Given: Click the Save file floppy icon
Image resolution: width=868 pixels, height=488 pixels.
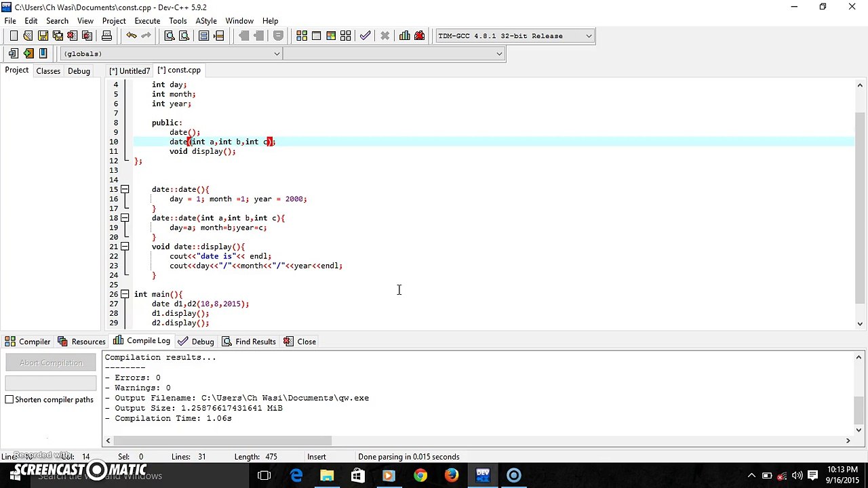Looking at the screenshot, I should click(43, 36).
